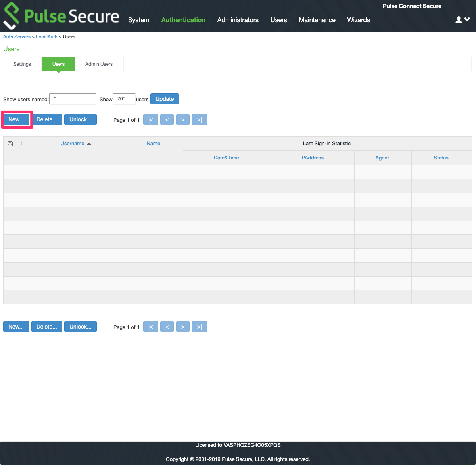The image size is (476, 465).
Task: Open the LocalAuth breadcrumb link
Action: [x=46, y=37]
